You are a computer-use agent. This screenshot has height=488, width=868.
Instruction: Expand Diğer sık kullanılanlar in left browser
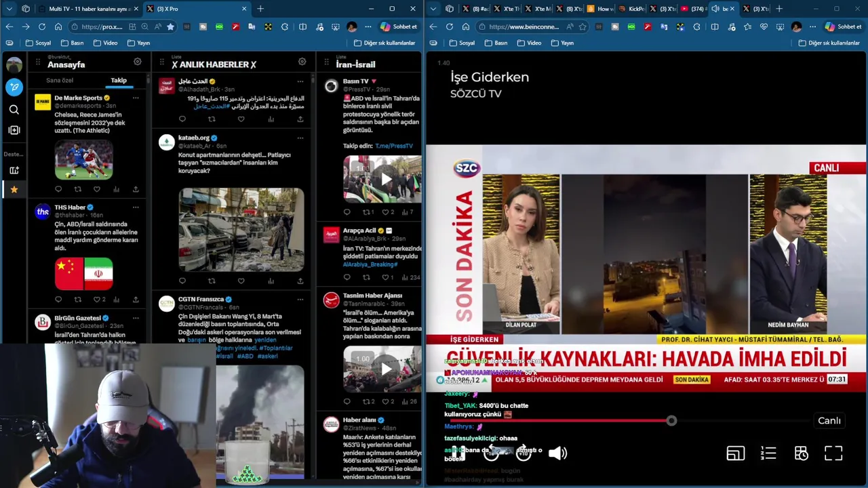[x=383, y=43]
